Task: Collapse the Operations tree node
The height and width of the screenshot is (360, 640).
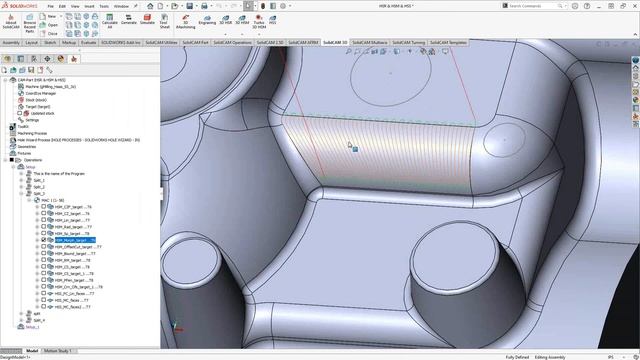Action: click(x=5, y=160)
